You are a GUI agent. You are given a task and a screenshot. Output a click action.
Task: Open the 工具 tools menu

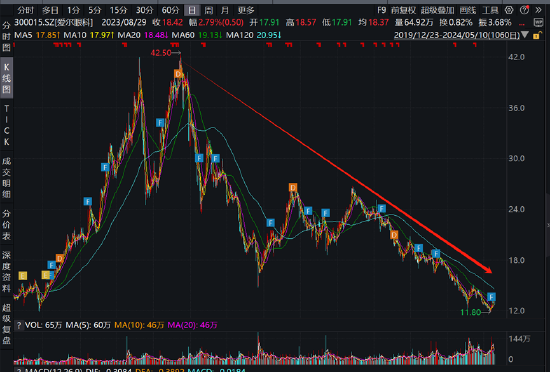point(490,10)
